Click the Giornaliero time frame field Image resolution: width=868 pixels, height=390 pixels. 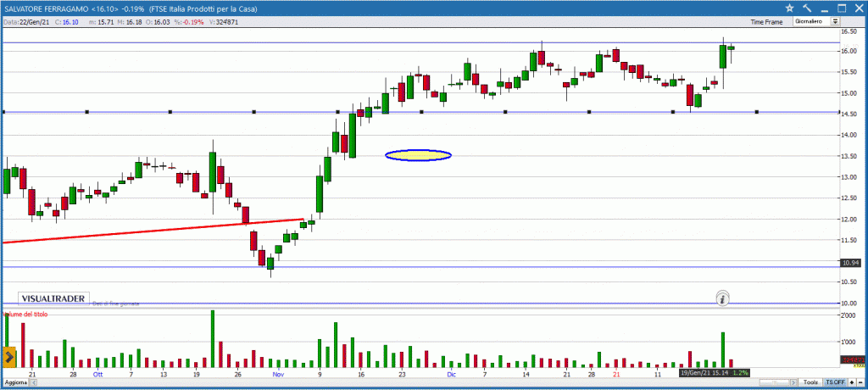[811, 21]
